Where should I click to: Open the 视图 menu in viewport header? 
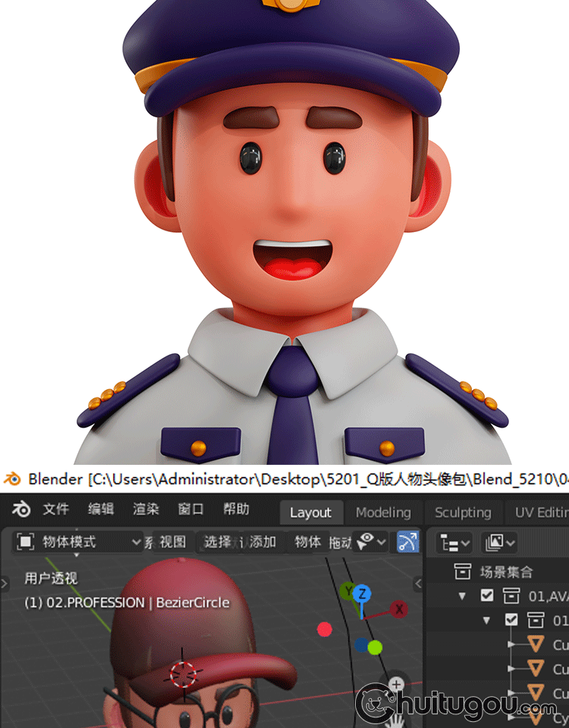pyautogui.click(x=172, y=541)
